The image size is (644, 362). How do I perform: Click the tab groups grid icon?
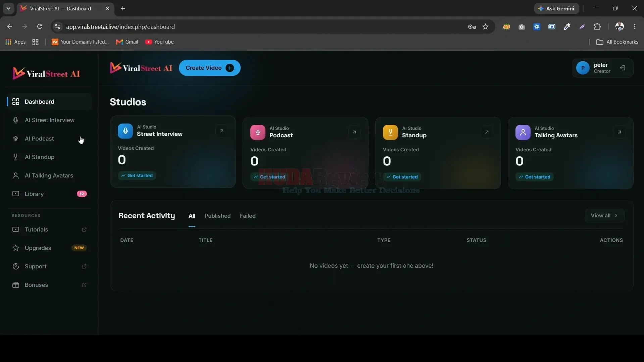35,42
